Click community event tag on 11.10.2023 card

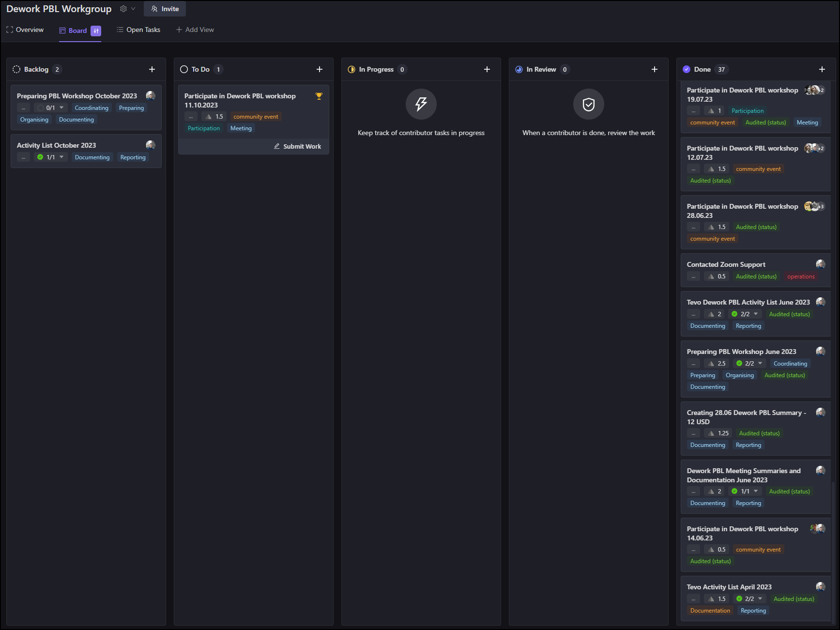pos(256,117)
